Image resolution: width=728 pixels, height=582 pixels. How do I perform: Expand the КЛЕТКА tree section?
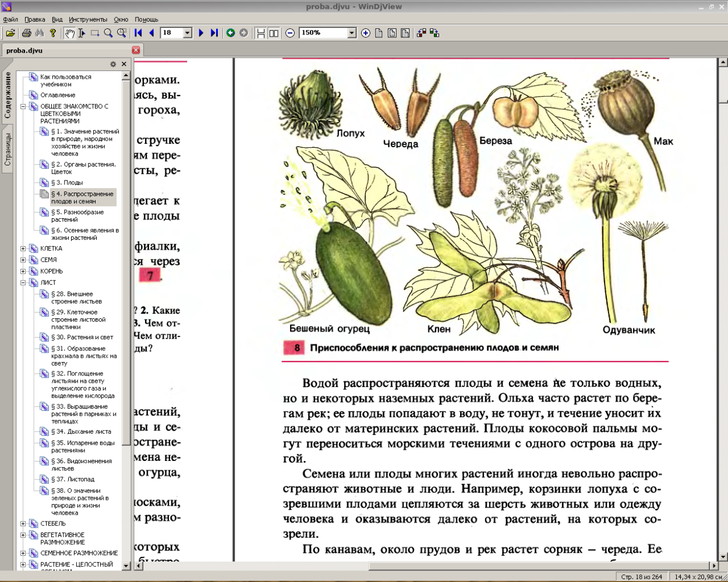coord(23,249)
